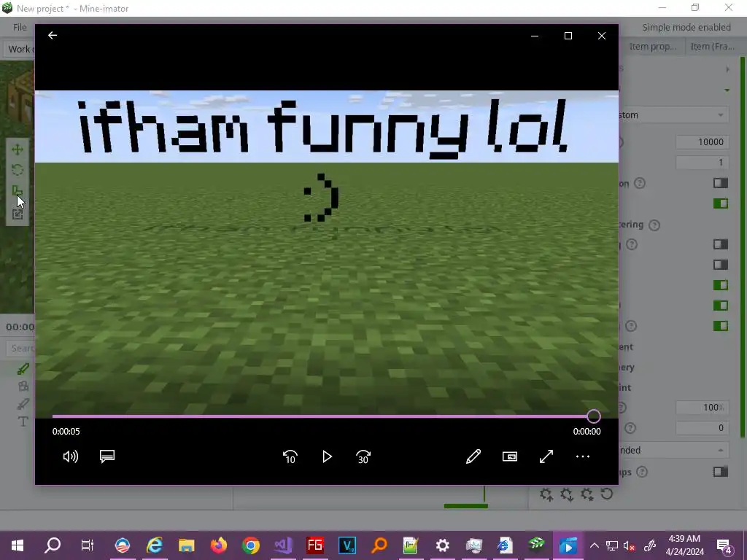Launch Firefox from taskbar
Screen dimensions: 747x560
(219, 545)
